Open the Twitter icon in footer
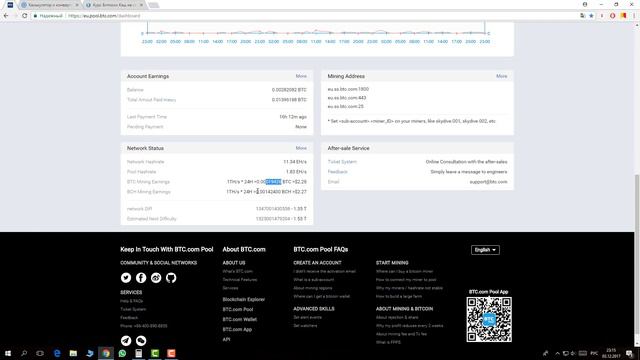Image resolution: width=640 pixels, height=360 pixels. (x=126, y=278)
